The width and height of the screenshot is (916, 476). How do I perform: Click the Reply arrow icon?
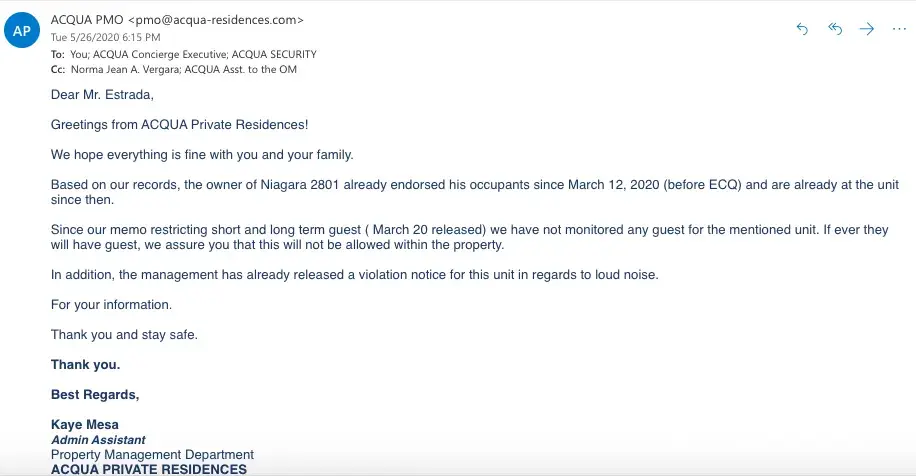[x=802, y=29]
